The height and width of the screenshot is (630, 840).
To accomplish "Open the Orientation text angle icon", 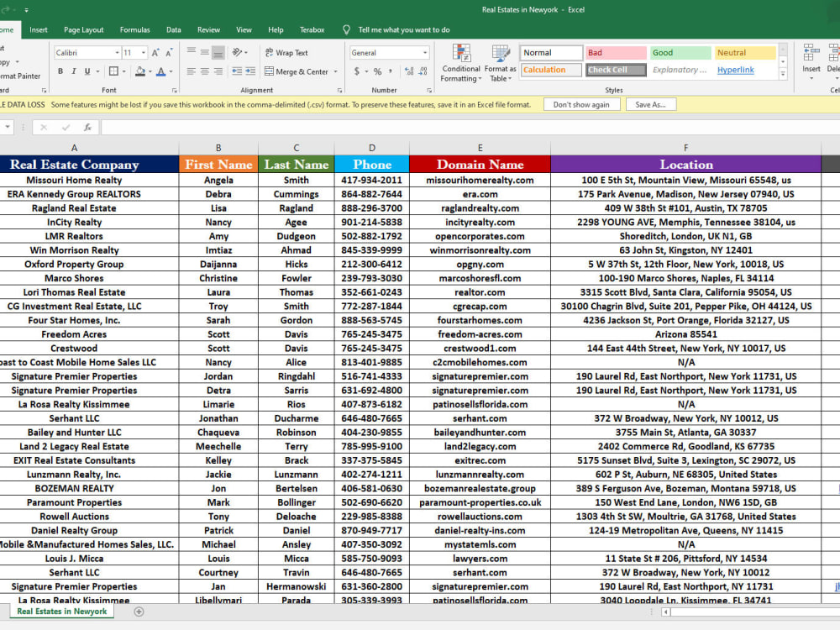I will pos(238,52).
